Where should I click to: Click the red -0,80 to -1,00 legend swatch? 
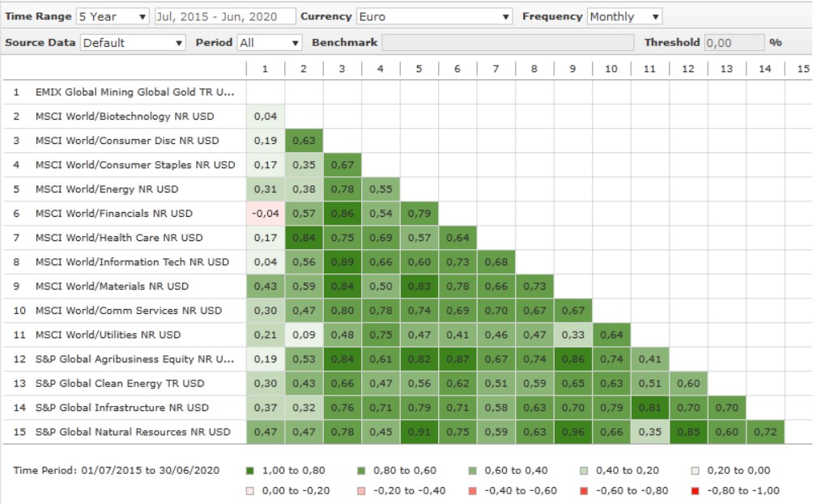point(696,490)
